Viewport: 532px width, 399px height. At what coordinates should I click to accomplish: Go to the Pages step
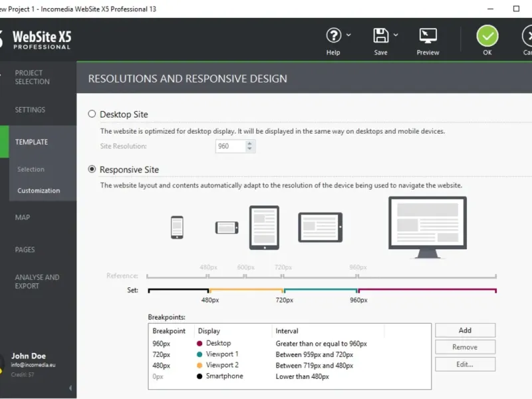point(25,250)
